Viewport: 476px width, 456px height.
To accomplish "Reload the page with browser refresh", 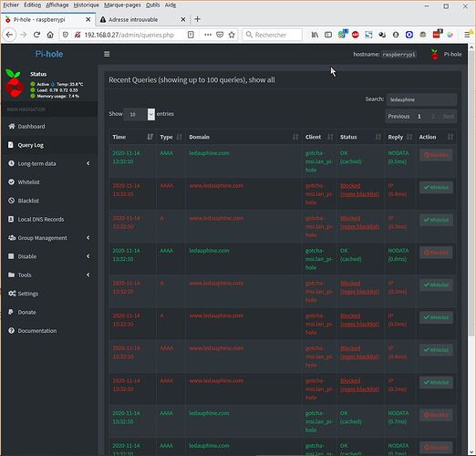I will coord(36,35).
